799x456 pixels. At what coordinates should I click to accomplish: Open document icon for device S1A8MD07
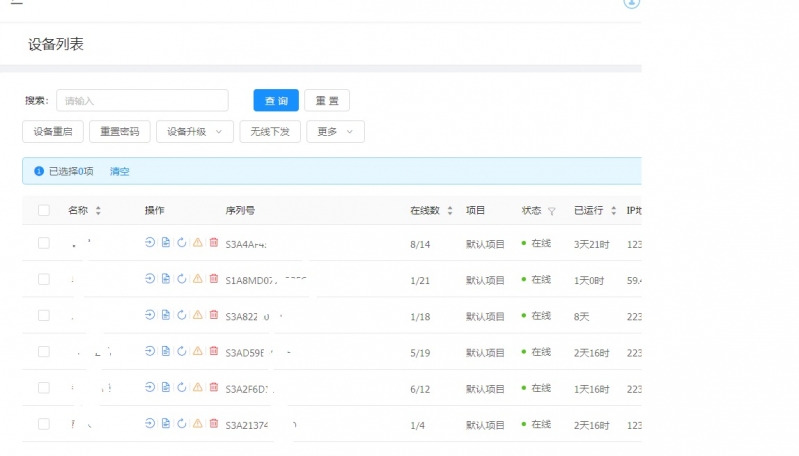click(x=166, y=279)
